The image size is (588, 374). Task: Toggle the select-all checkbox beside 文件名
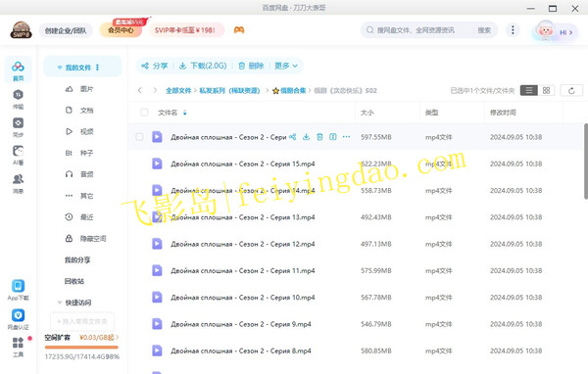(x=144, y=112)
